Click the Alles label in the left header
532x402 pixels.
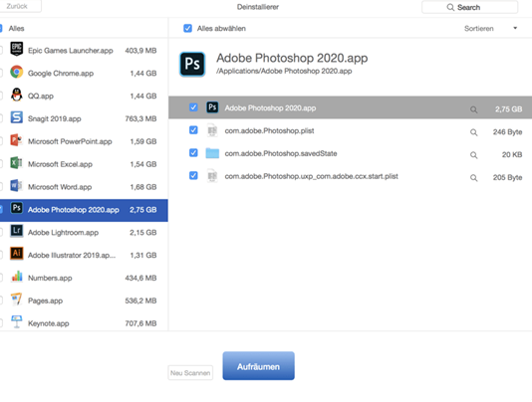(x=16, y=29)
